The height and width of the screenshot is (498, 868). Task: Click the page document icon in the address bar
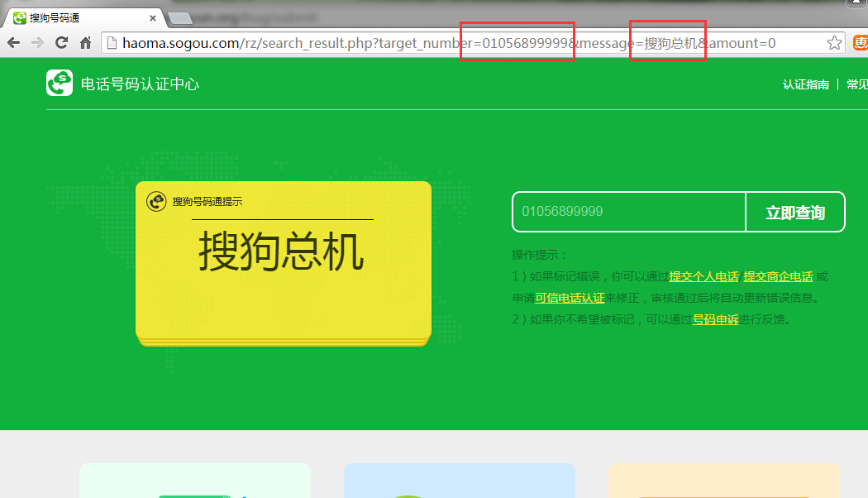112,43
